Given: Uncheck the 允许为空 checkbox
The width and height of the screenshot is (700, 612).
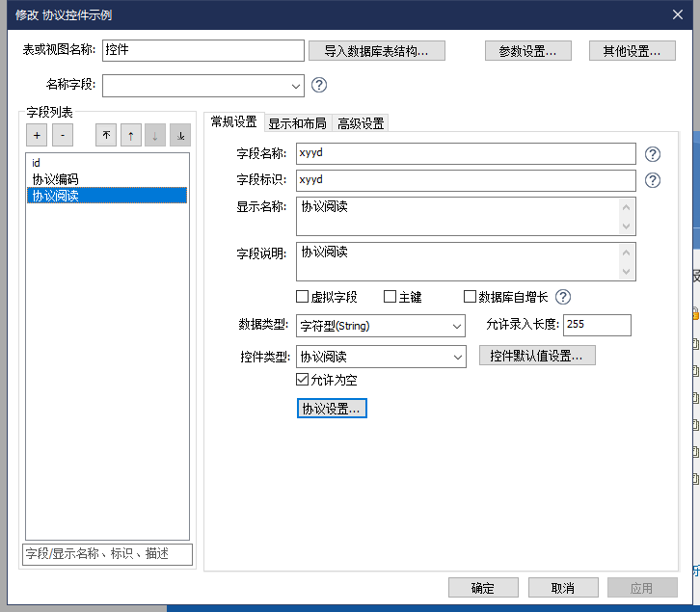Looking at the screenshot, I should [x=303, y=380].
